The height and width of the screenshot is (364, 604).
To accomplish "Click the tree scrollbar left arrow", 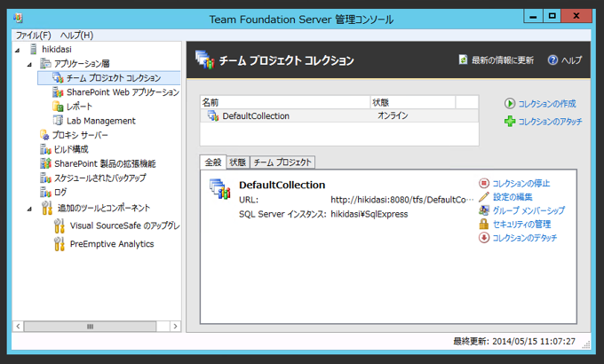I will tap(18, 326).
